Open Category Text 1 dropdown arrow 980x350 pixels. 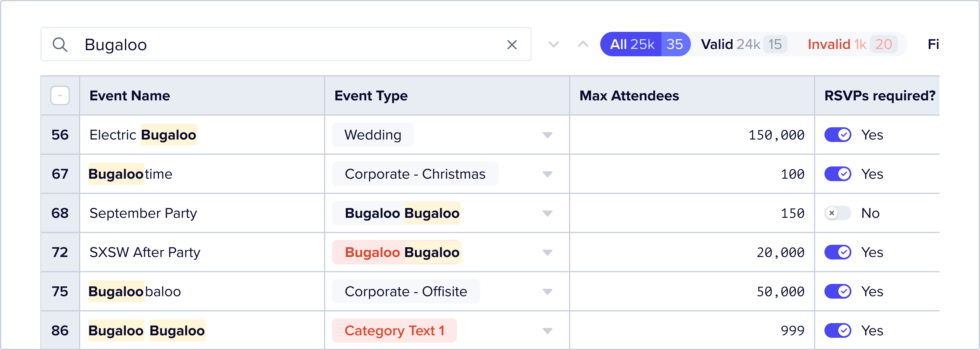[547, 331]
